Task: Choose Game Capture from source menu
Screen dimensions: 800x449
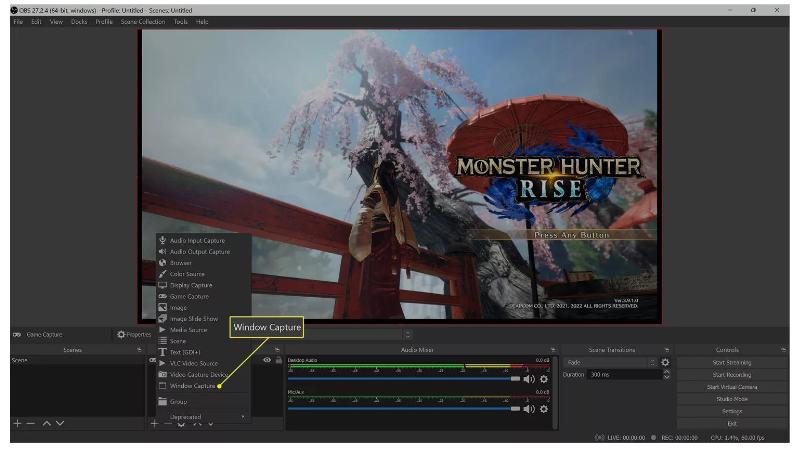Action: click(203, 296)
